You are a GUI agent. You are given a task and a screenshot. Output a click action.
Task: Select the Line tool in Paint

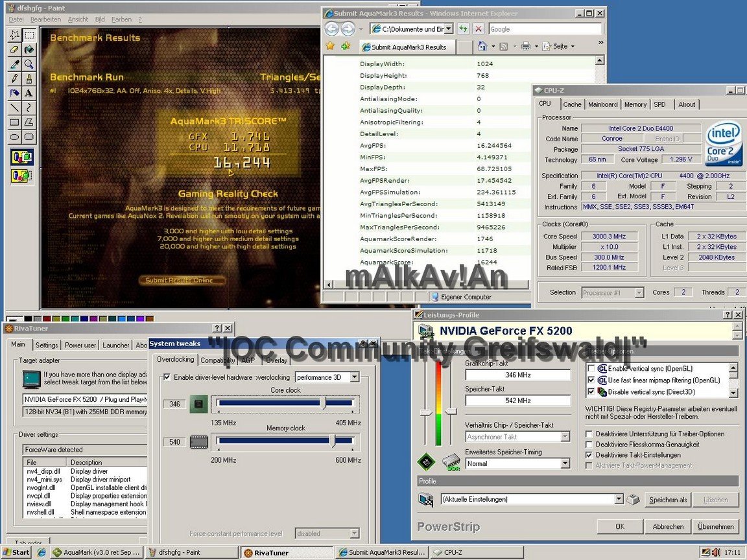pos(14,108)
